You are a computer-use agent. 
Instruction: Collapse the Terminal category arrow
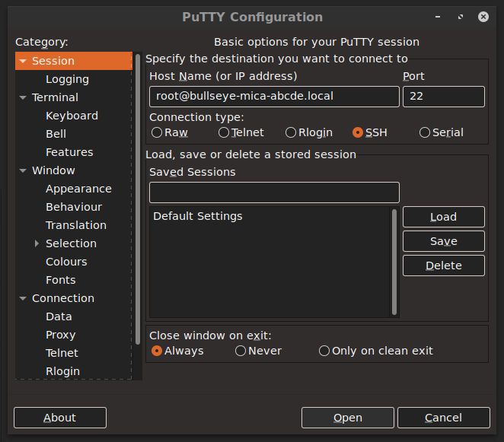pyautogui.click(x=23, y=97)
